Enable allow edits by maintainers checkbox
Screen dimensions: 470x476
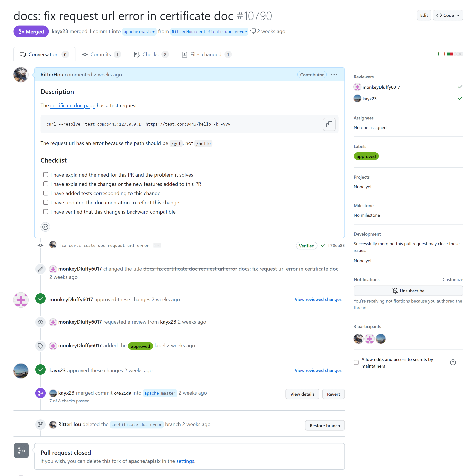(x=356, y=362)
